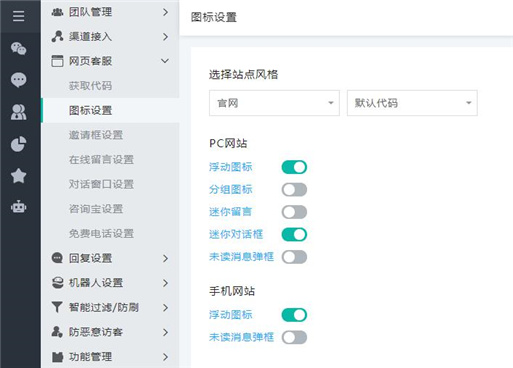
Task: Expand 智能过滤/防刷 chevron arrow
Action: click(165, 308)
